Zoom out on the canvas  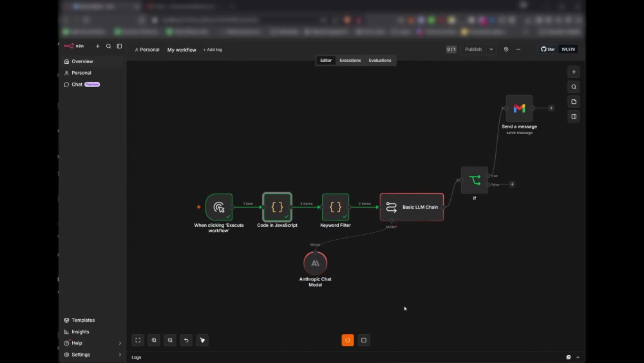170,340
